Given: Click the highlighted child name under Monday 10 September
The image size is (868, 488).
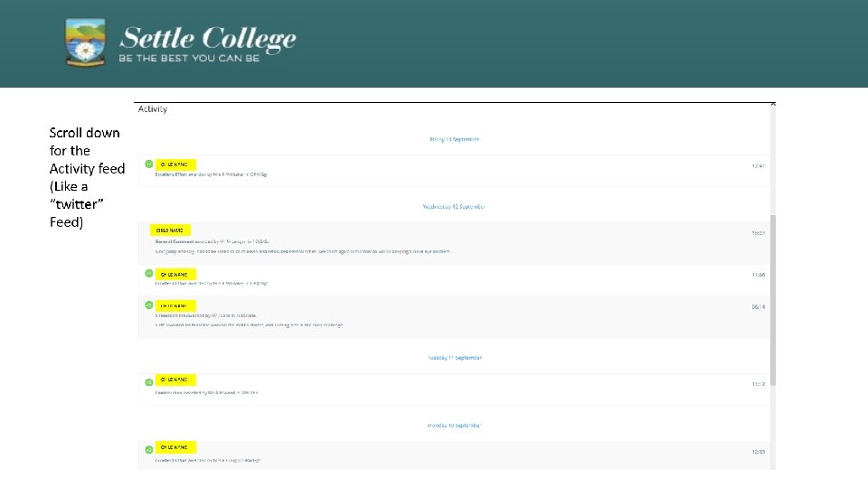Looking at the screenshot, I should (x=175, y=447).
